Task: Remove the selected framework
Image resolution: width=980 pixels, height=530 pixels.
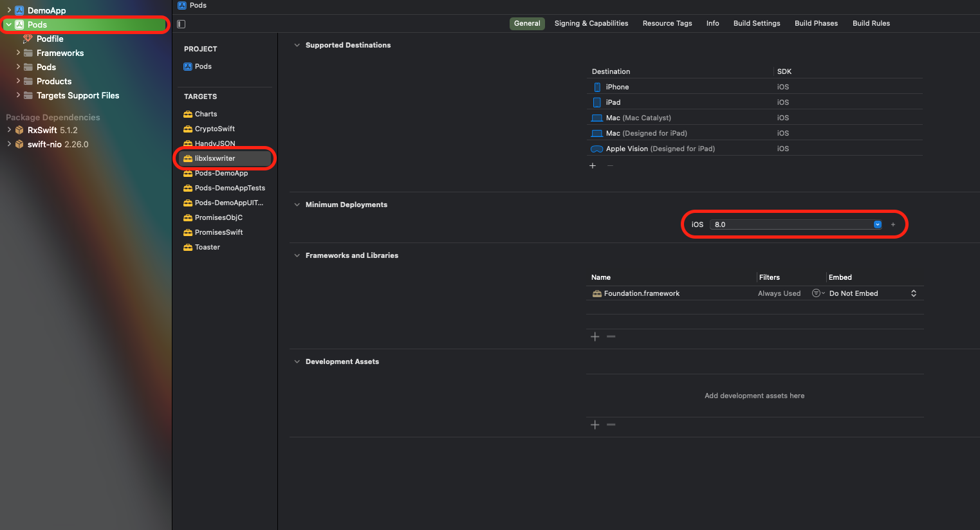Action: tap(611, 336)
